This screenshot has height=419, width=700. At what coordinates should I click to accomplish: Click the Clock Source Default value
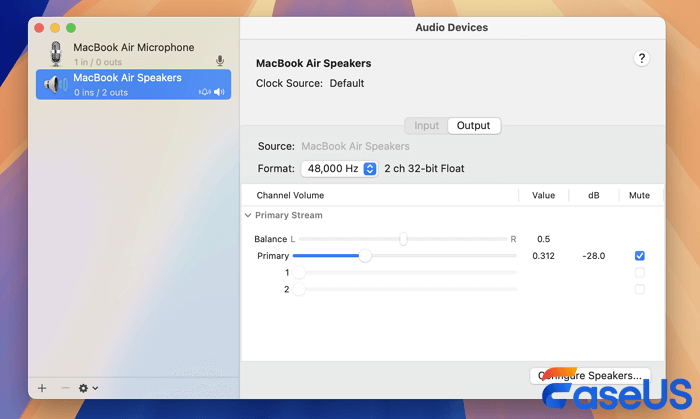click(x=347, y=83)
